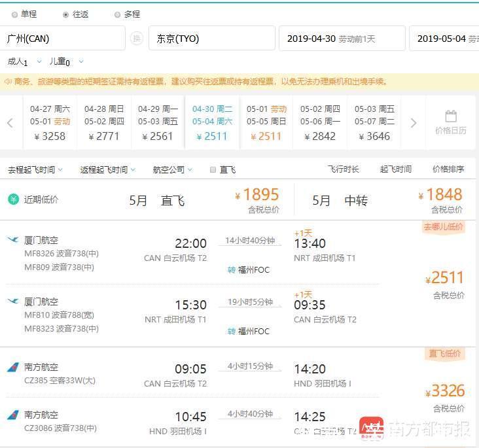
Task: Click 4小时40分钟 duration text
Action: pyautogui.click(x=250, y=413)
